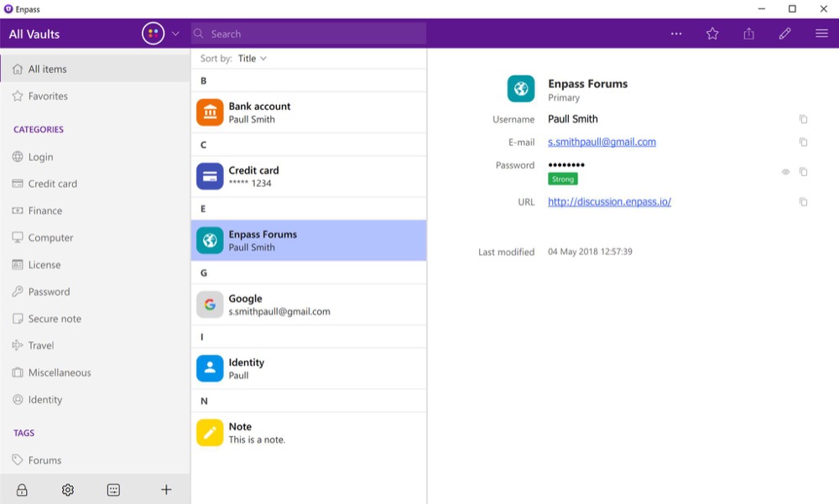The width and height of the screenshot is (839, 504).
Task: Filter by the Forums tag
Action: (44, 460)
